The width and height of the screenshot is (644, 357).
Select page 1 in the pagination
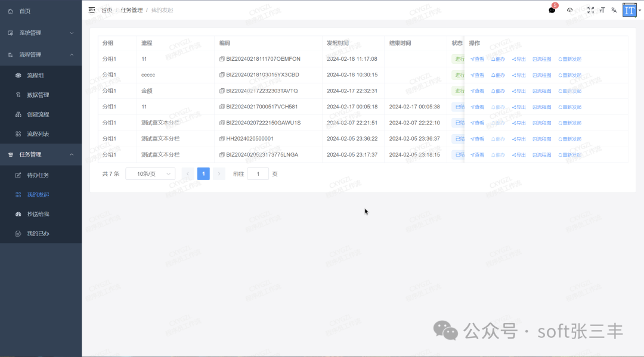coord(203,173)
